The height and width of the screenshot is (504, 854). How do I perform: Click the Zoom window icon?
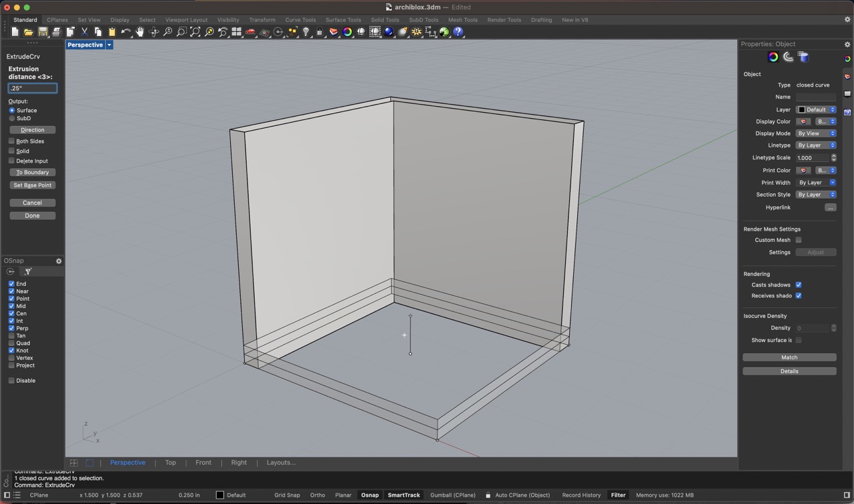coord(181,32)
